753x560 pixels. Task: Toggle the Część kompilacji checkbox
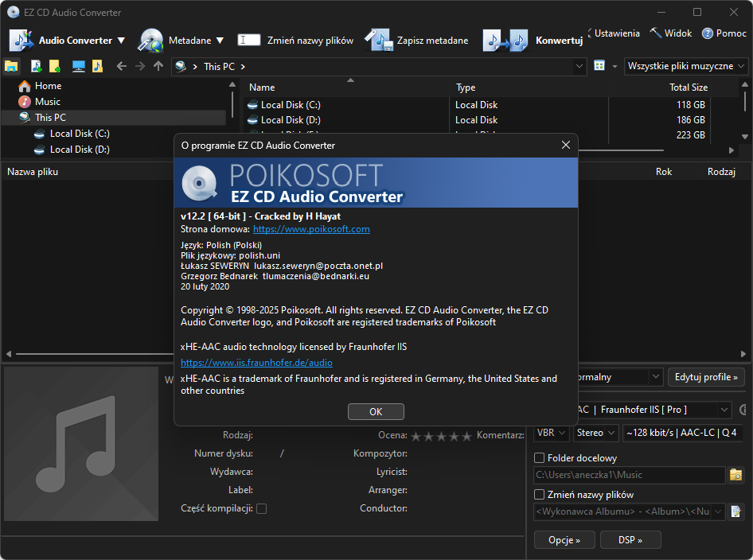click(262, 508)
